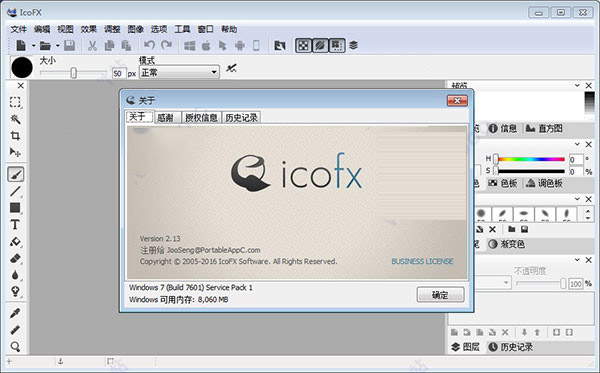
Task: Select the blur droplet tool
Action: [x=15, y=275]
